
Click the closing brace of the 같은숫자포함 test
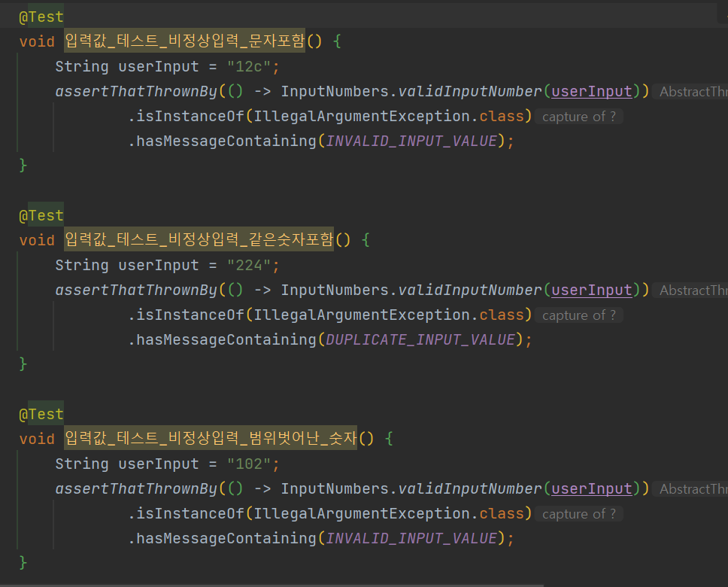pyautogui.click(x=23, y=364)
